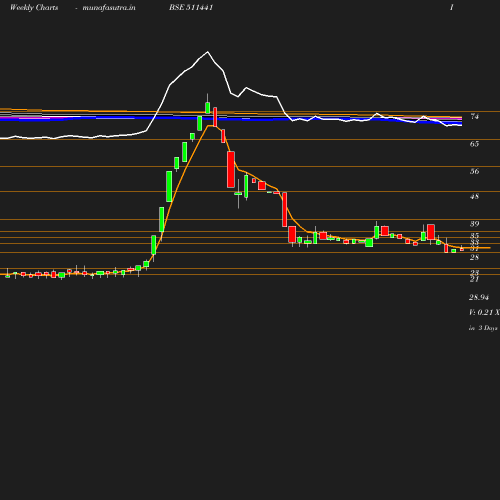This screenshot has height=500, width=500.
Task: Click the highest green candle at the price peak
Action: click(208, 108)
